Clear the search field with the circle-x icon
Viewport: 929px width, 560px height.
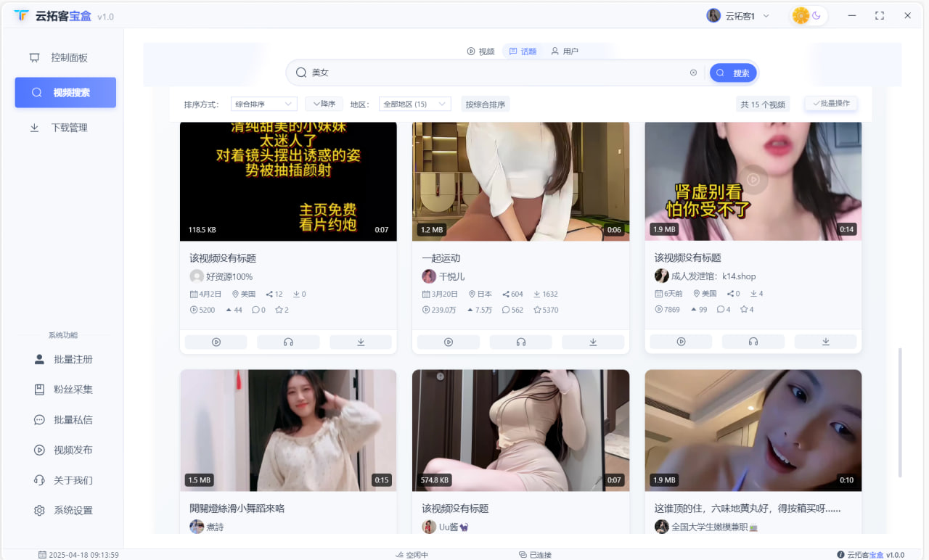[x=693, y=73]
